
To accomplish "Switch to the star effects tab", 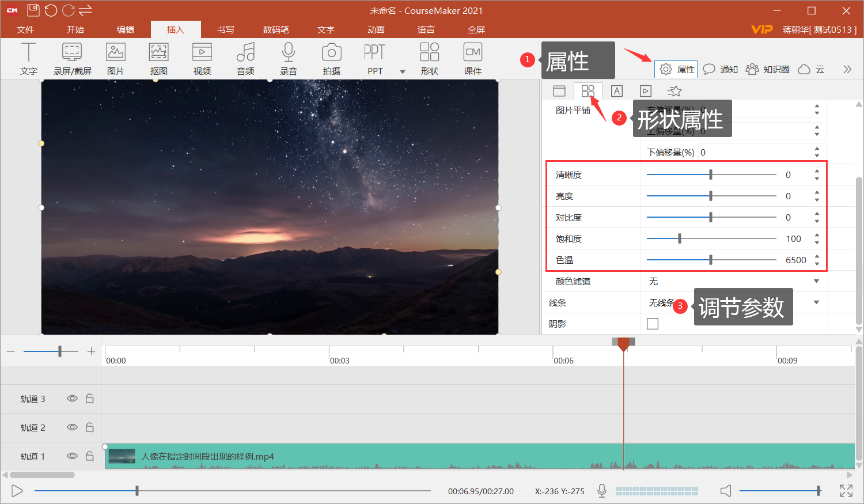I will coord(674,91).
